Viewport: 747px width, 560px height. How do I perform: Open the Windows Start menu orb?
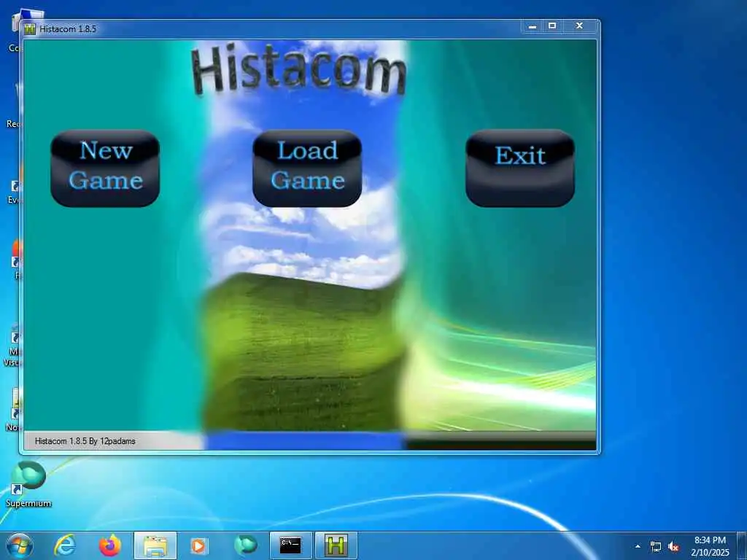point(20,545)
